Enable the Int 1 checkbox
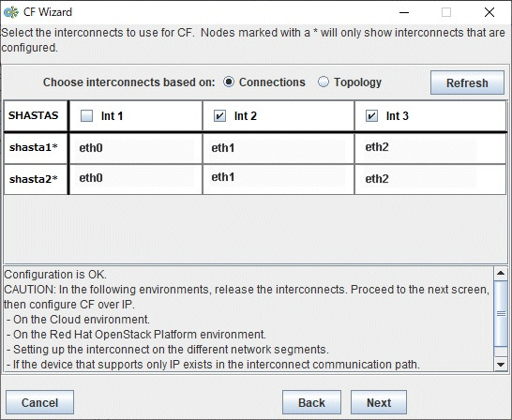The height and width of the screenshot is (420, 512). [87, 116]
